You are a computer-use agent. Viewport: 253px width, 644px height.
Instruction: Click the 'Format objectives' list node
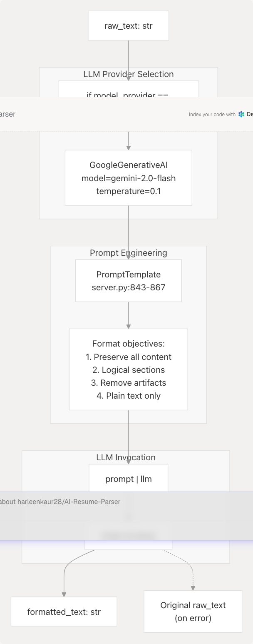pos(128,369)
